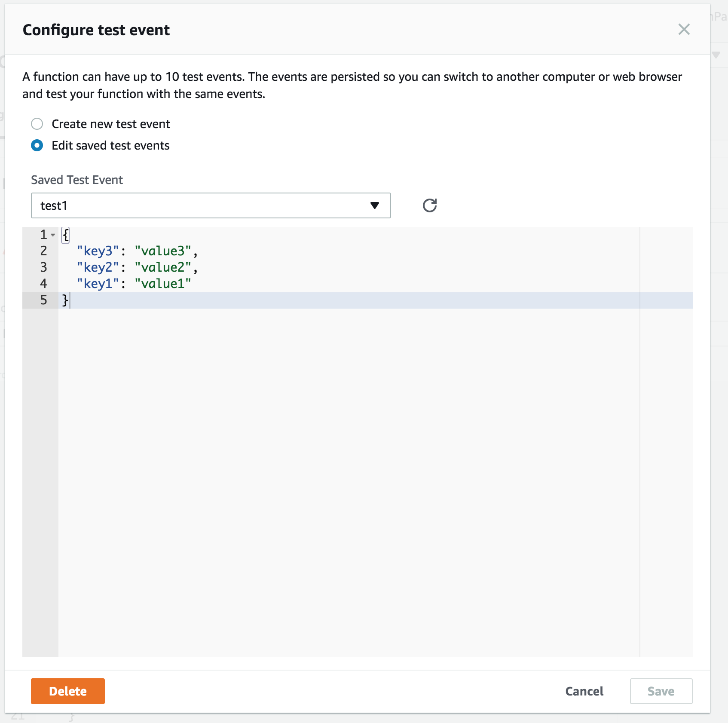Click the refresh saved events icon
This screenshot has width=728, height=723.
[429, 205]
